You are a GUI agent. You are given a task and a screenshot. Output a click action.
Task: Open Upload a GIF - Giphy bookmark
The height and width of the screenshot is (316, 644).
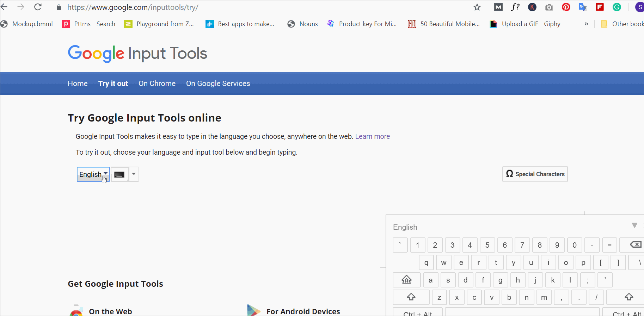(x=525, y=24)
